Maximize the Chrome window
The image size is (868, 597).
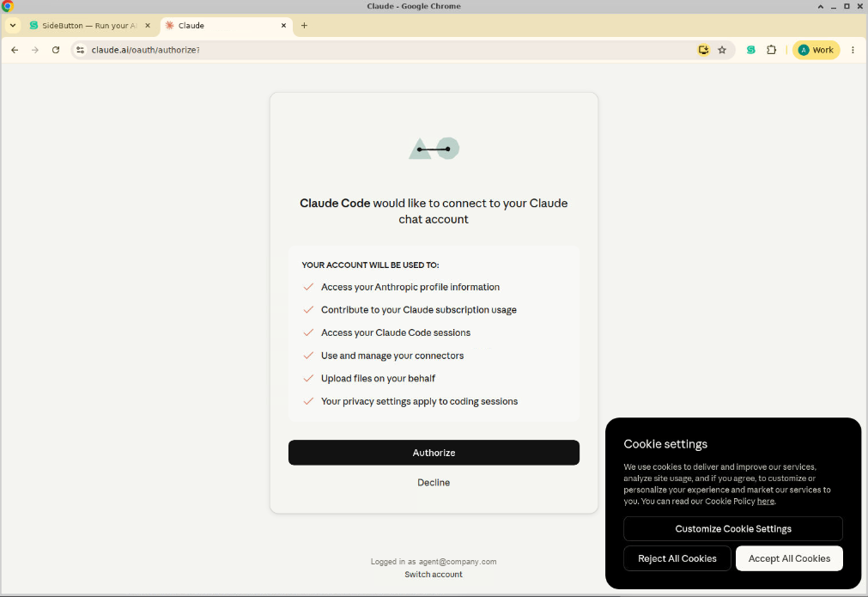click(x=847, y=6)
